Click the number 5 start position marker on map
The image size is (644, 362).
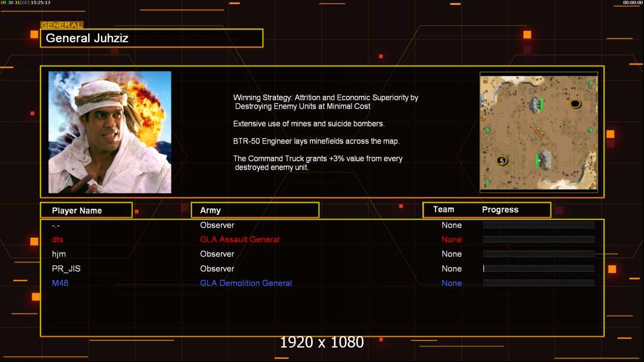(501, 160)
